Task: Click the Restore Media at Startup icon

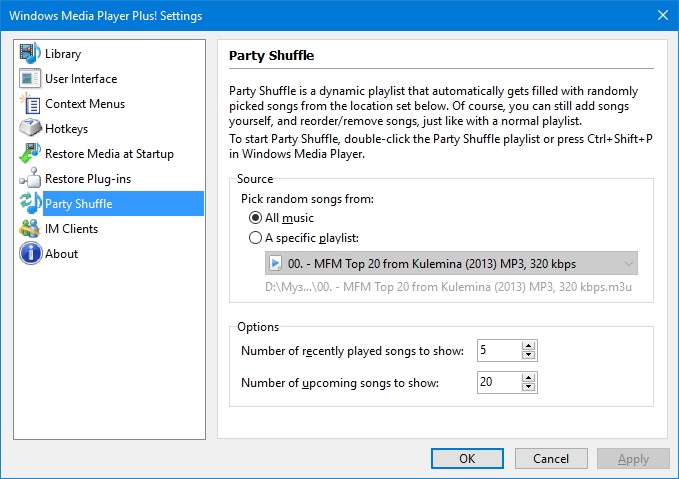Action: click(30, 153)
